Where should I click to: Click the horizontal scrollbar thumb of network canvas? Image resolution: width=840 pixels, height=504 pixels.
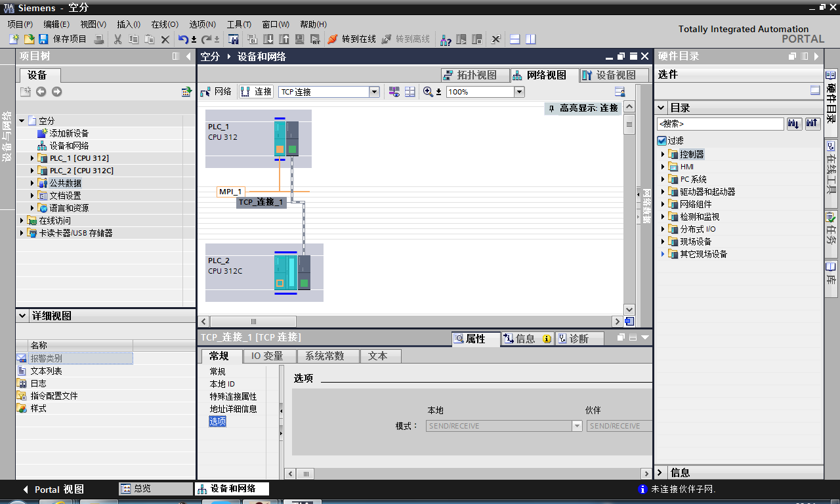pos(253,322)
